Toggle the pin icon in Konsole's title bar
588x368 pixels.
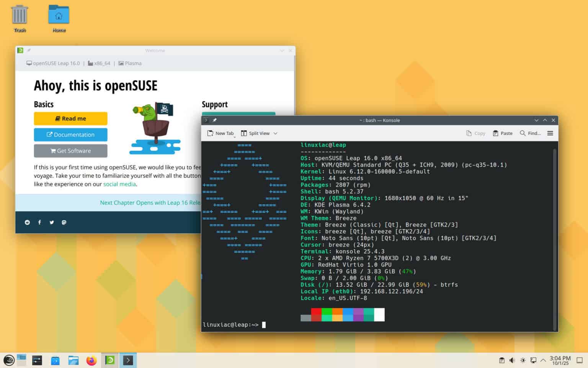214,120
